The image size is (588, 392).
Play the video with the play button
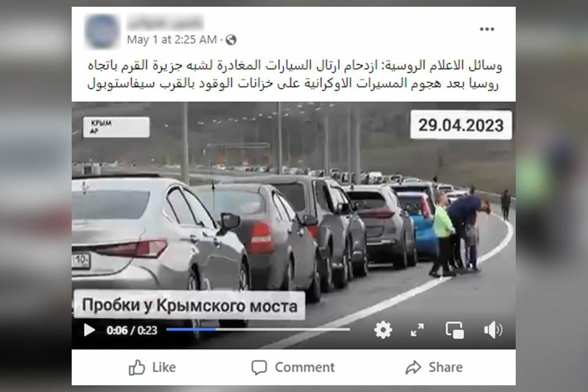click(89, 330)
